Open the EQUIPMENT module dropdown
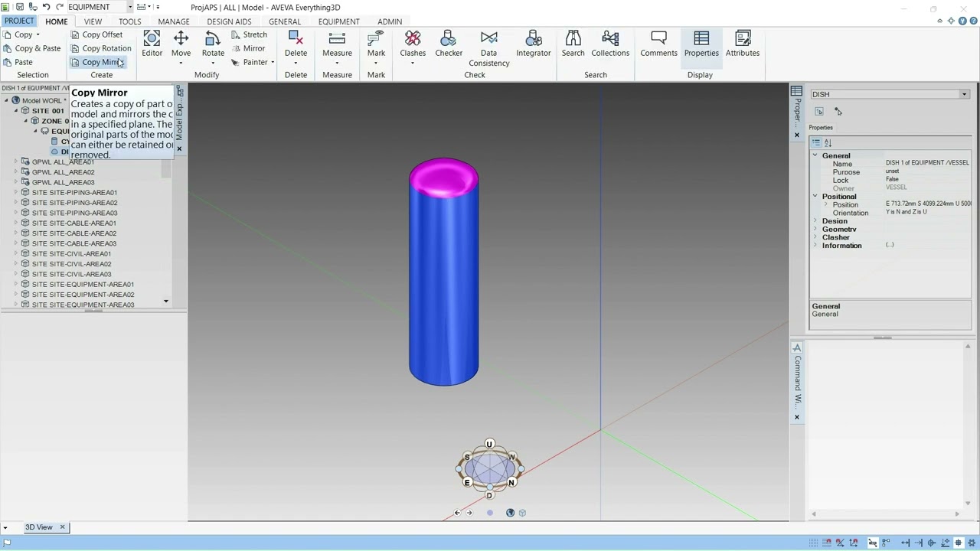 (x=129, y=7)
